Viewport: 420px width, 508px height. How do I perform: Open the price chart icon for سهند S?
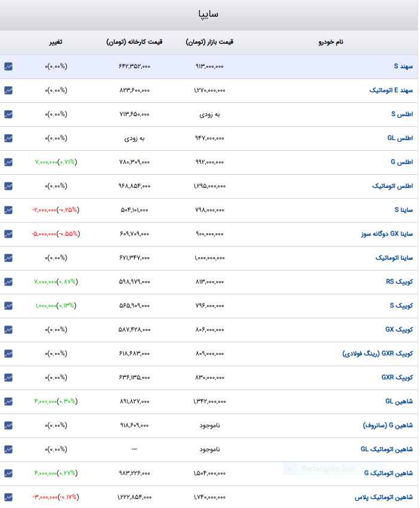pos(9,66)
